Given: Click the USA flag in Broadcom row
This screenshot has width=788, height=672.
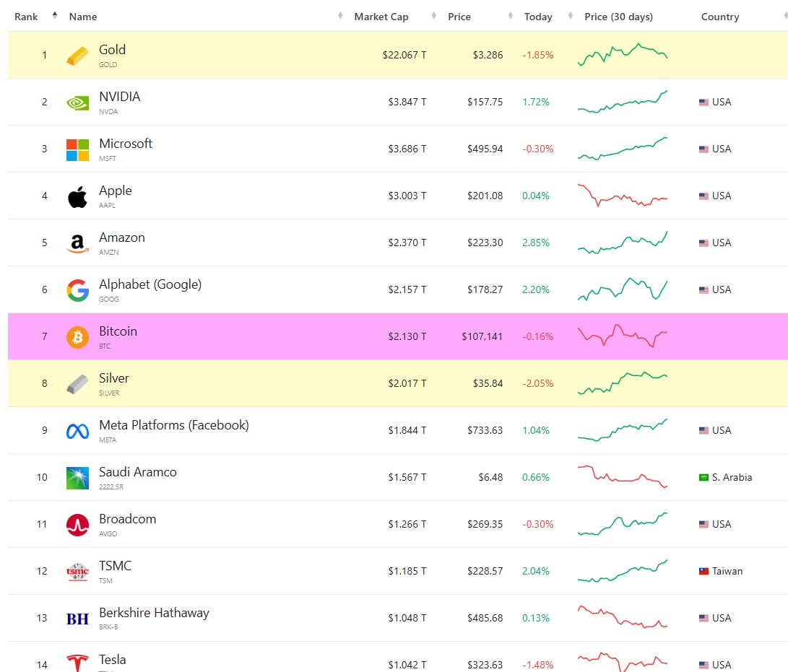Looking at the screenshot, I should coord(703,524).
